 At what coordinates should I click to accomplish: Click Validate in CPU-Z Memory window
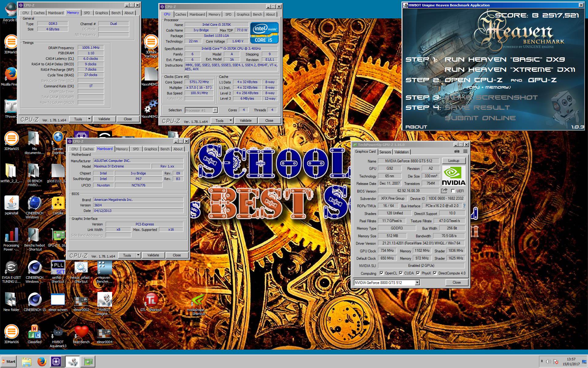(104, 119)
